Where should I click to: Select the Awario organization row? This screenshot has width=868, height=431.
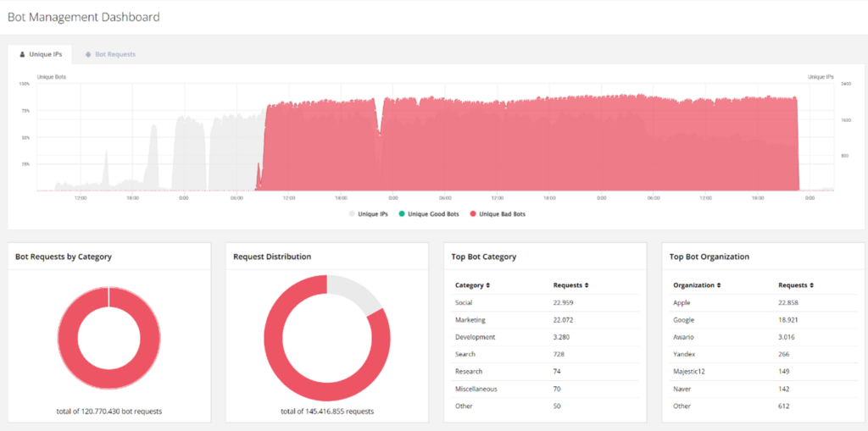point(684,337)
